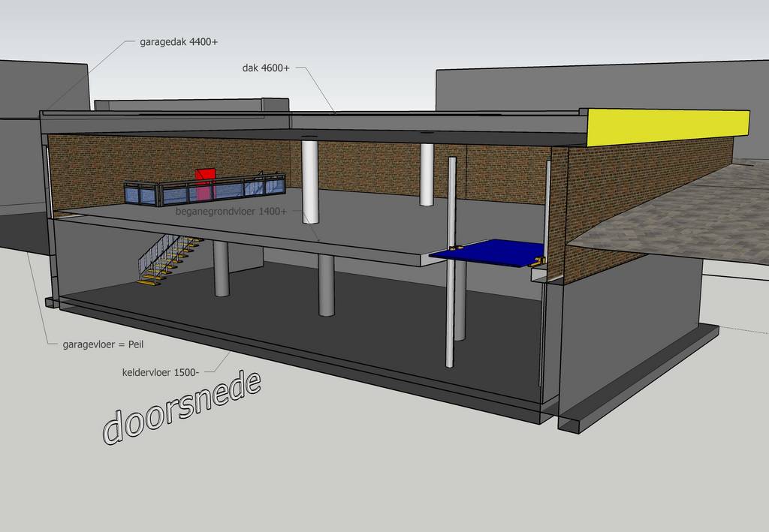Select the "dak 4600+" label
The image size is (769, 532).
(266, 68)
